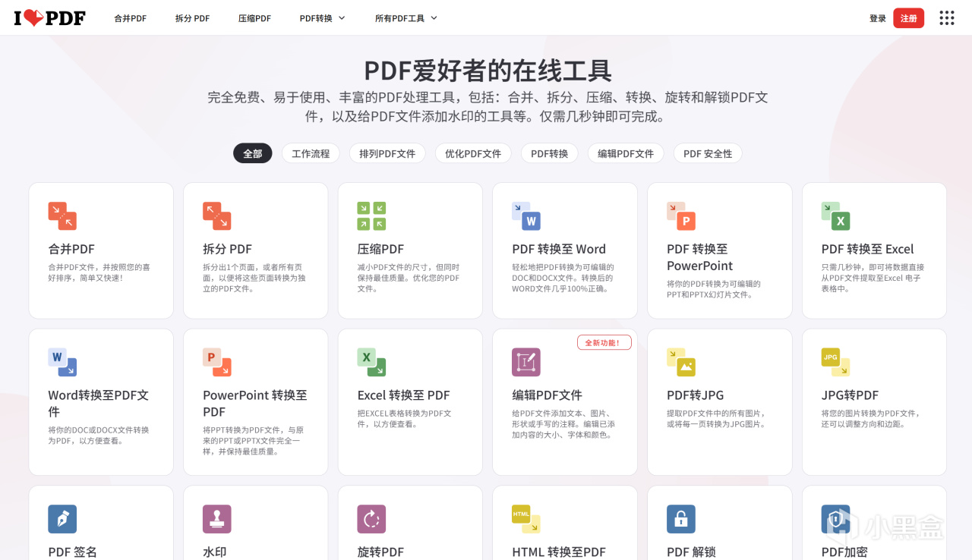Open the 合并PDF card title
The image size is (972, 560).
(71, 249)
